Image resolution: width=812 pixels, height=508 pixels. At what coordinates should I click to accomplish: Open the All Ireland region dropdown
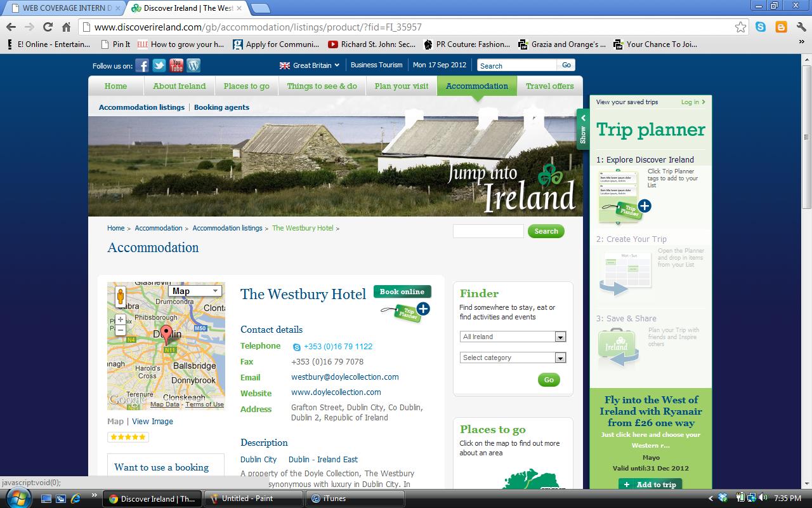coord(513,337)
